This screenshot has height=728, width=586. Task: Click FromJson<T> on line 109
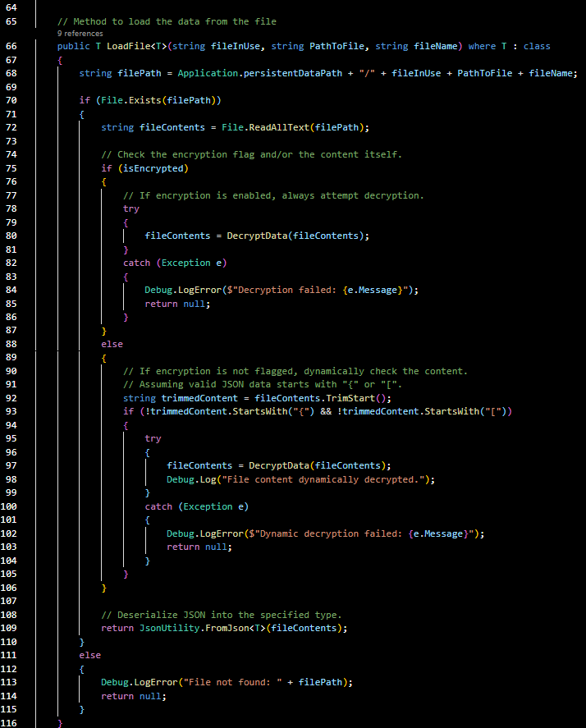(x=235, y=628)
